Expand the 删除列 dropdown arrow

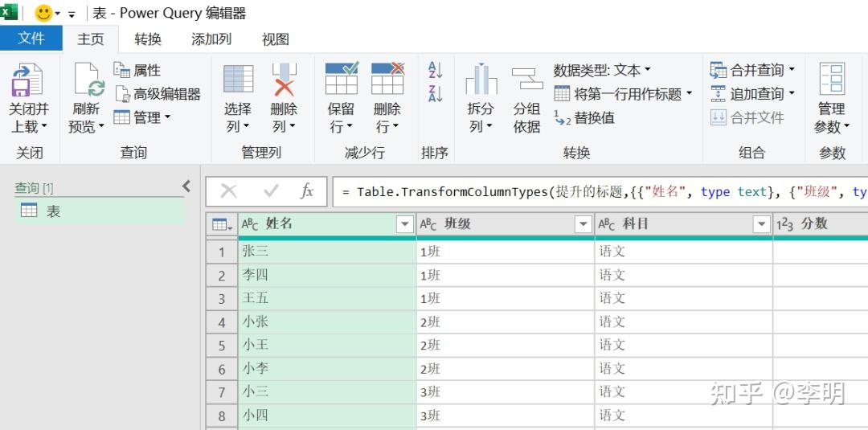292,127
